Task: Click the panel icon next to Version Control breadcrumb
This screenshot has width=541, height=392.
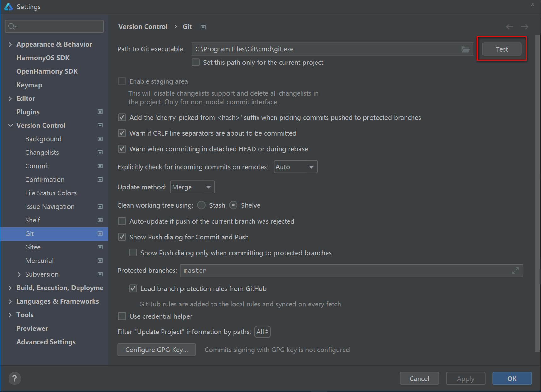Action: point(203,27)
